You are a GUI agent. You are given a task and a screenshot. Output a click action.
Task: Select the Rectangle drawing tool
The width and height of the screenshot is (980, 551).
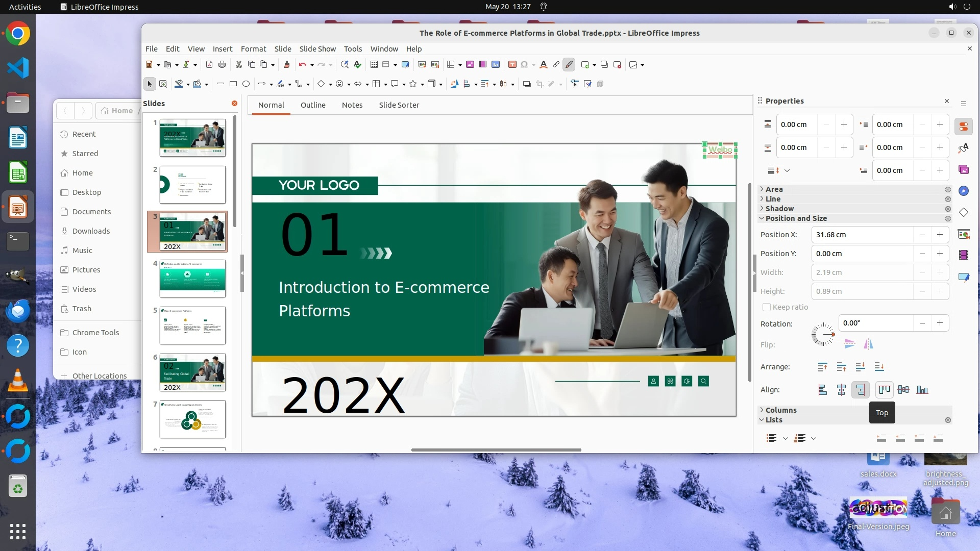233,84
